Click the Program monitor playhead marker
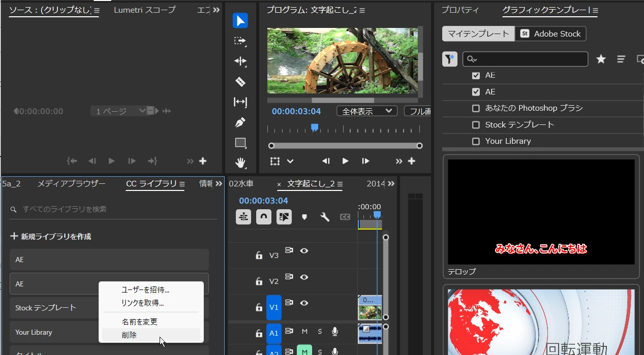 [315, 127]
